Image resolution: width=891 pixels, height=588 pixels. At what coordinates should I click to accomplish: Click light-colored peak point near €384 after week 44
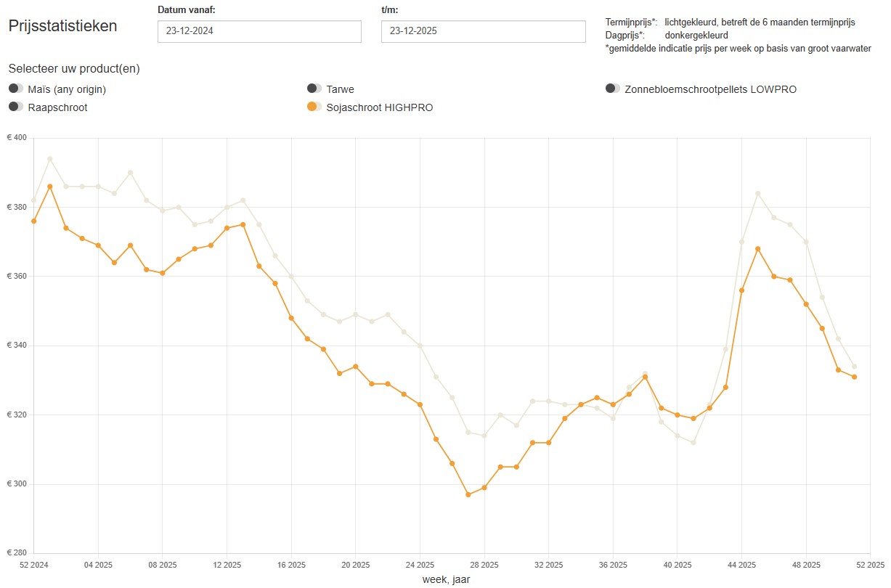tap(758, 194)
